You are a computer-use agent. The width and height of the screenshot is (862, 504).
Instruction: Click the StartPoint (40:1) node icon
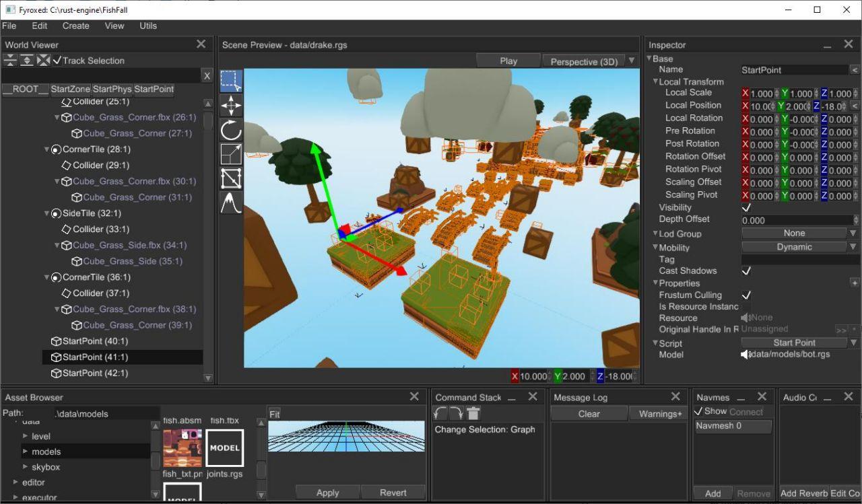pos(56,341)
